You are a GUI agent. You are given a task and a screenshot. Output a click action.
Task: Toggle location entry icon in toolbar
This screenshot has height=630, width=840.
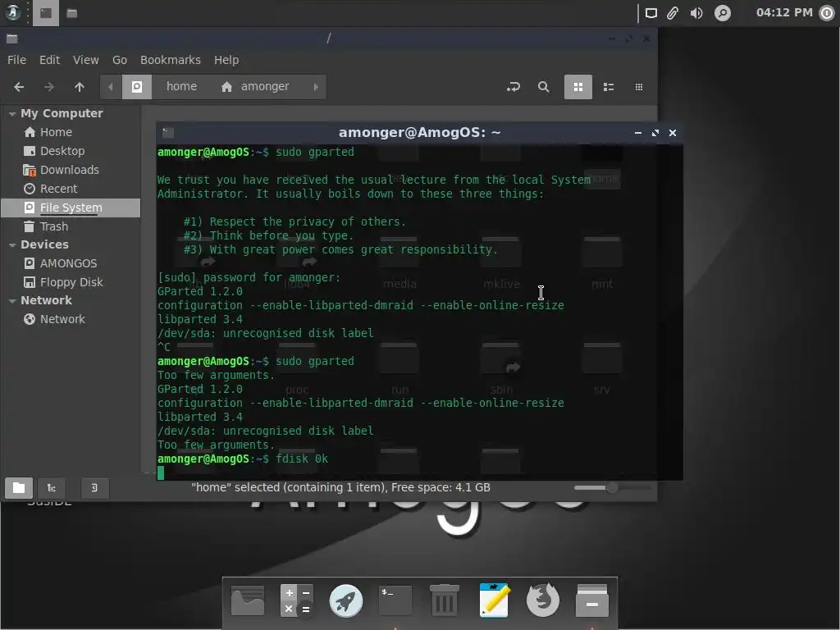(x=514, y=87)
